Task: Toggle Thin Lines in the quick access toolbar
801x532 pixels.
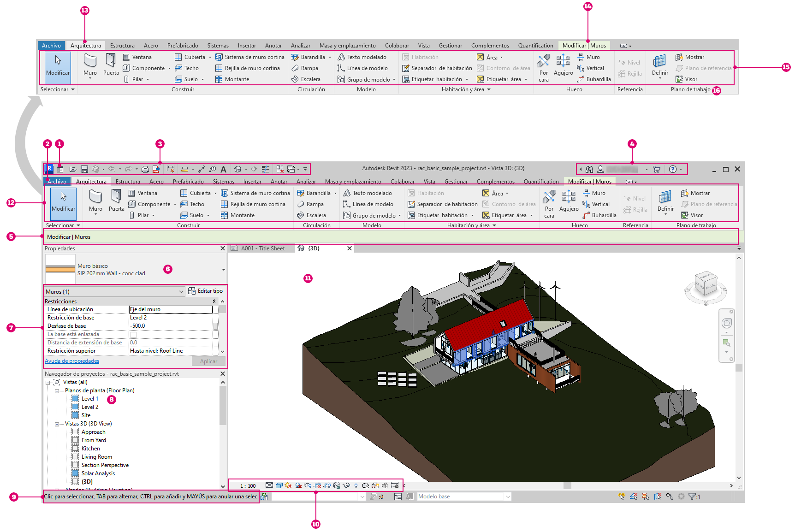Action: [266, 169]
